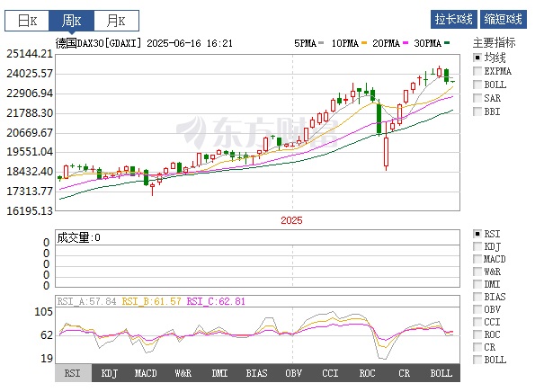The width and height of the screenshot is (535, 392).
Task: Enable the EXPMA main indicator
Action: pos(477,71)
